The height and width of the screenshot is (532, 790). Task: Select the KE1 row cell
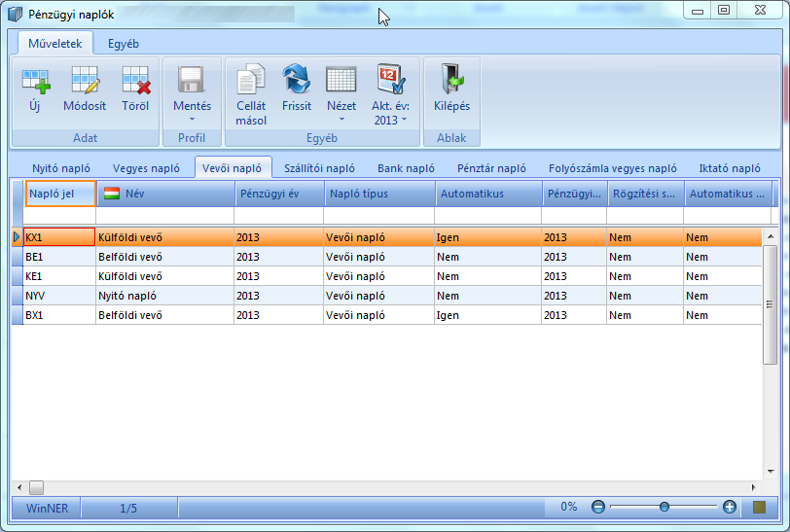59,276
